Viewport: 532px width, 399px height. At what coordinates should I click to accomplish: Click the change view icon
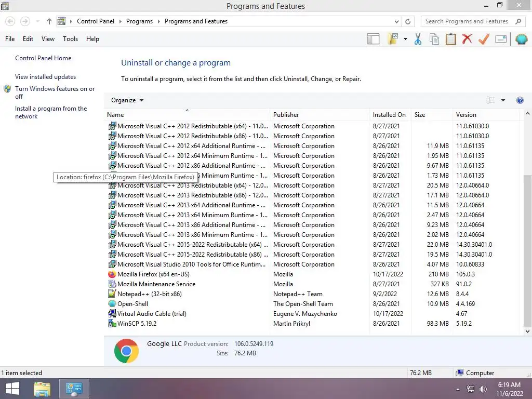tap(490, 100)
